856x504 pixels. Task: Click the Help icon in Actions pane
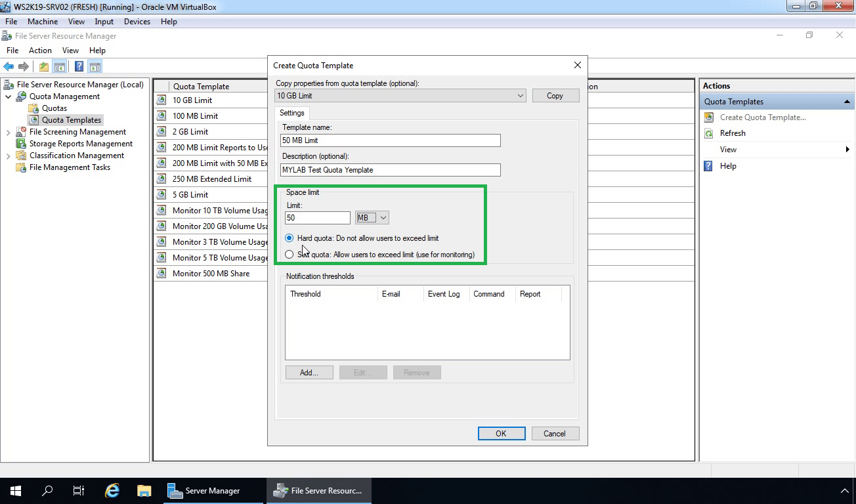[709, 166]
